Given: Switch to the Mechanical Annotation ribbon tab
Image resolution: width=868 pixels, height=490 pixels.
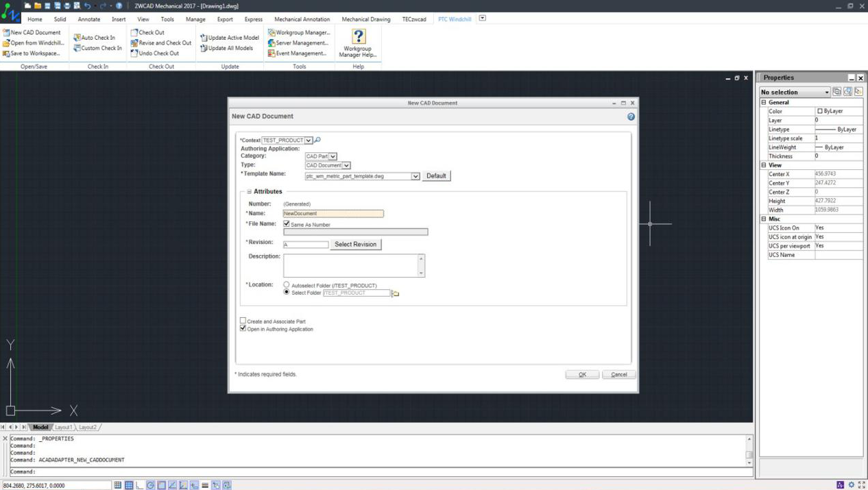Looking at the screenshot, I should [x=302, y=19].
